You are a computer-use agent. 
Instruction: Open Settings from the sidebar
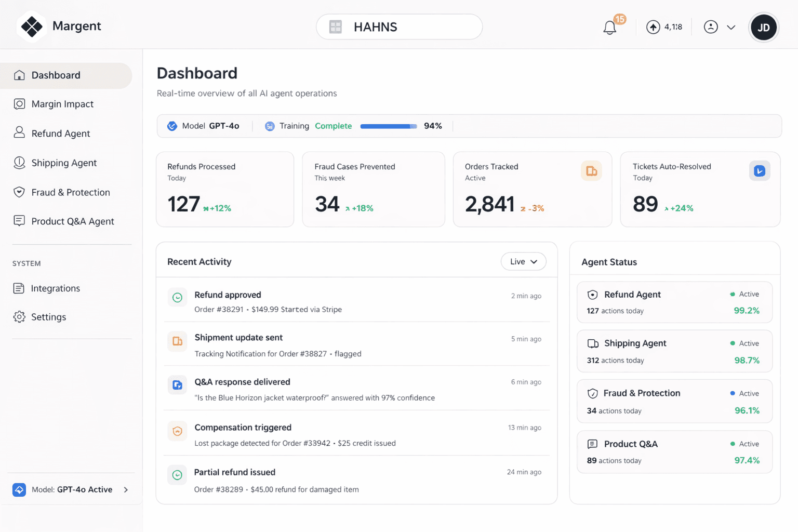point(48,317)
